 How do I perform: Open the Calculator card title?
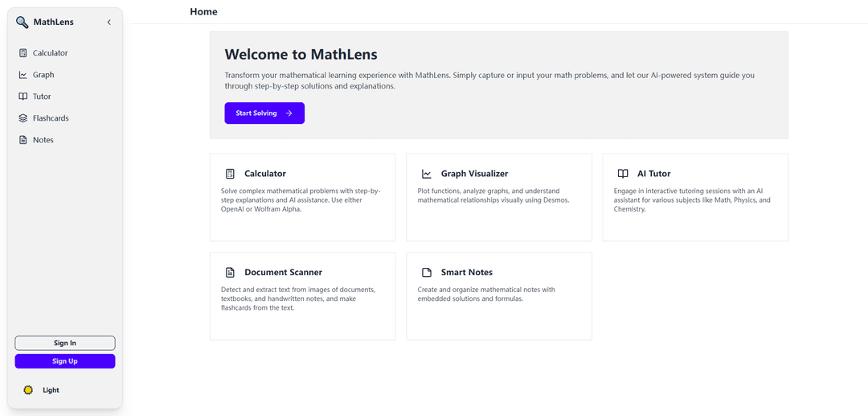click(265, 174)
